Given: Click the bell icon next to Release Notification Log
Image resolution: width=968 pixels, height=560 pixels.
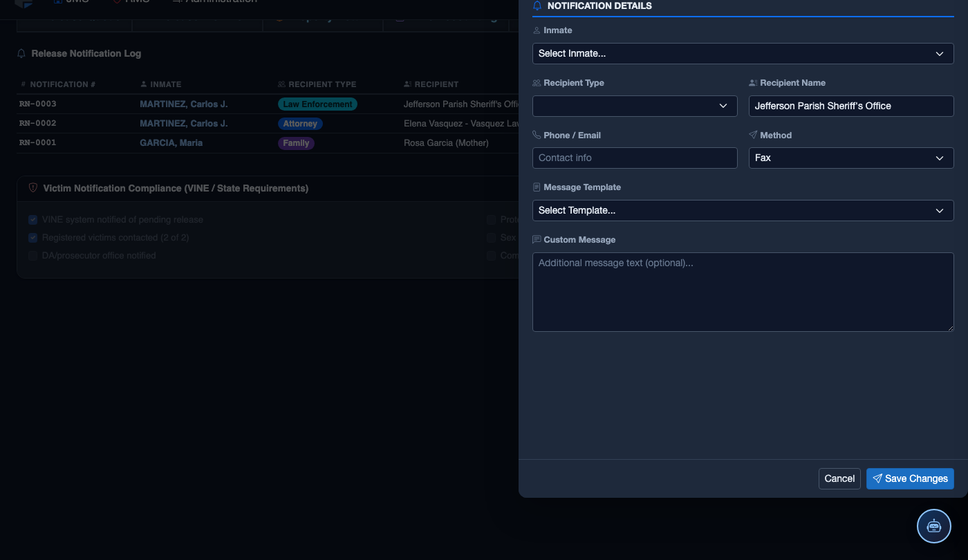Looking at the screenshot, I should tap(21, 53).
